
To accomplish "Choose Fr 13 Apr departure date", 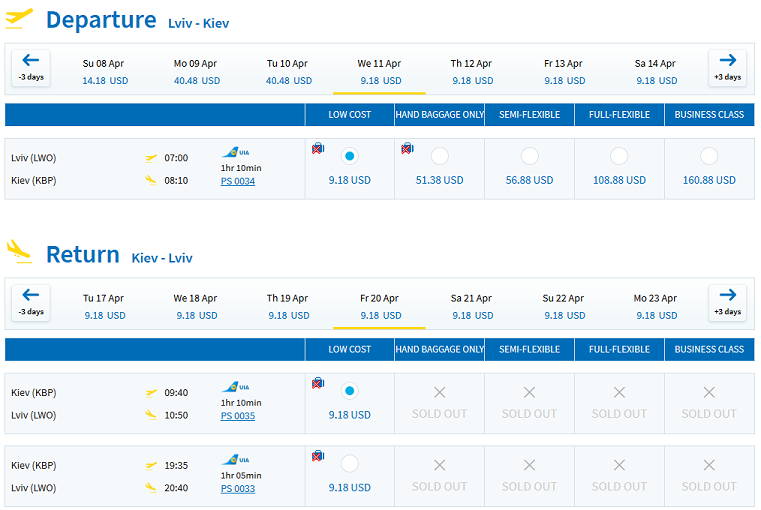I will pos(564,72).
